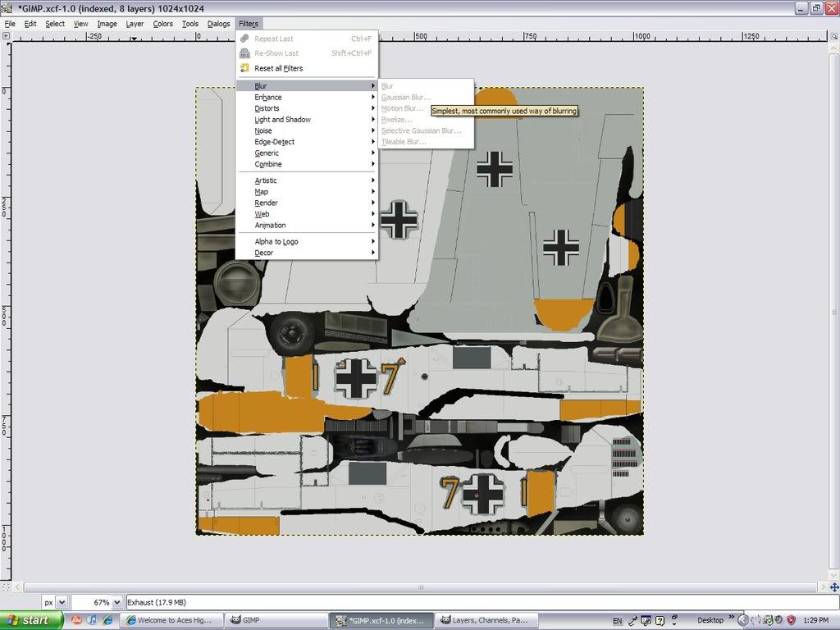Open the language bar options arrow
This screenshot has width=840, height=630.
click(x=674, y=623)
